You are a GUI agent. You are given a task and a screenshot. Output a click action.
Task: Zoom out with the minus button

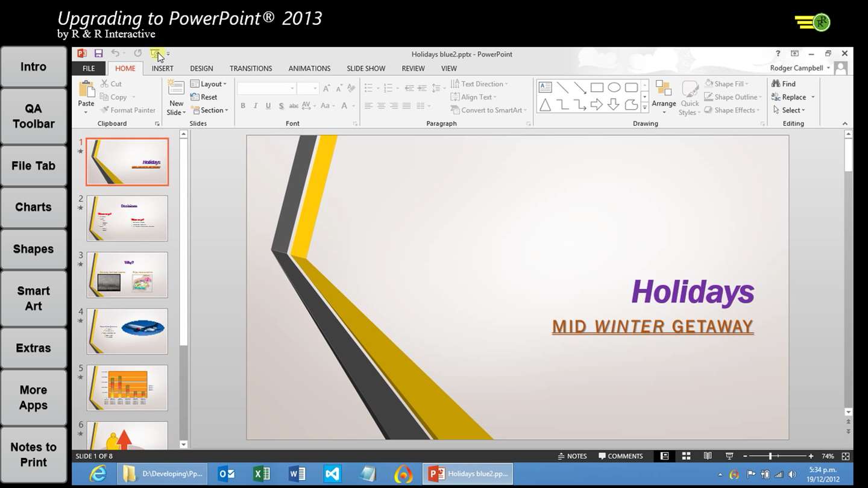745,456
